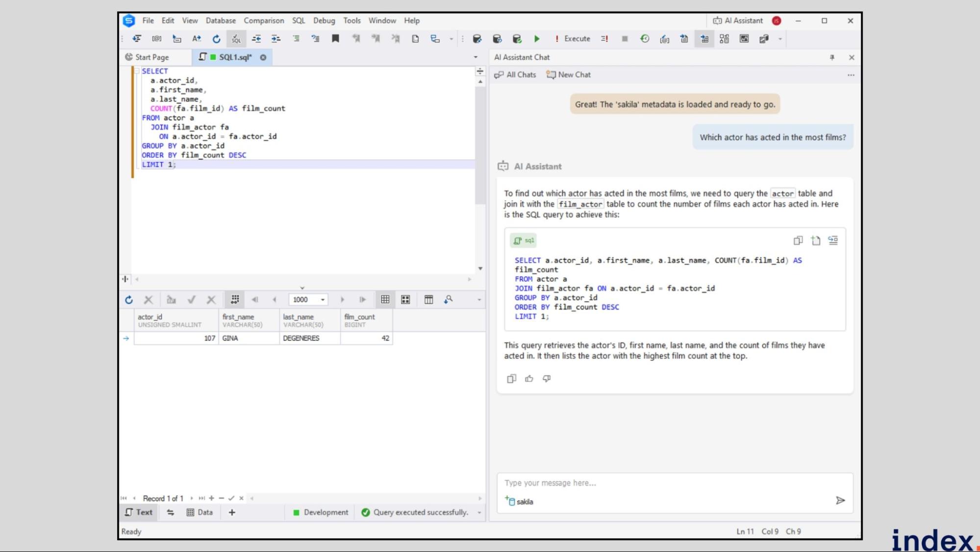Open the AI Assistant from the title bar

click(x=738, y=21)
